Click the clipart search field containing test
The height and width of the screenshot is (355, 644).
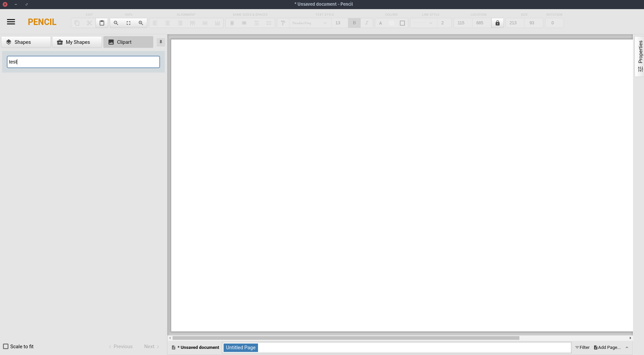[x=83, y=62]
